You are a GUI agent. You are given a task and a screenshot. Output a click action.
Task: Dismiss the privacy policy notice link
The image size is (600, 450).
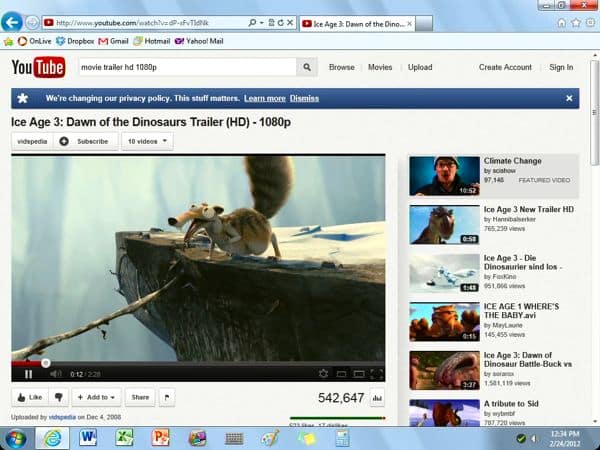(x=304, y=98)
